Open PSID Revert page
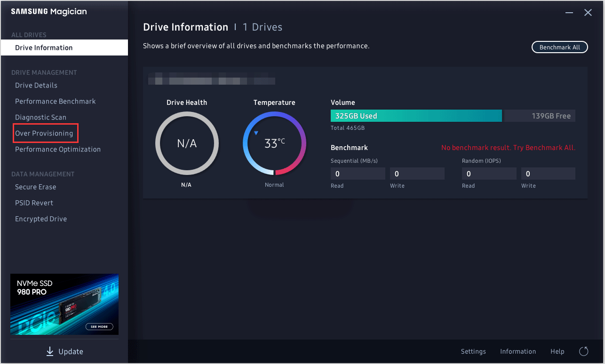 point(34,203)
